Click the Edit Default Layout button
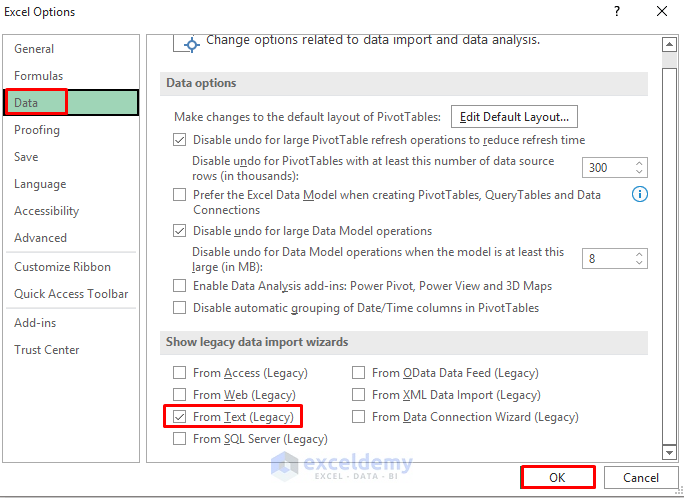Viewport: 684px width, 498px height. point(515,117)
